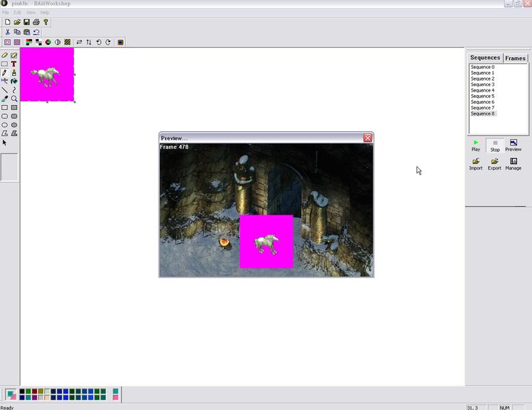The image size is (532, 410).
Task: Select the Pencil tool
Action: point(4,72)
